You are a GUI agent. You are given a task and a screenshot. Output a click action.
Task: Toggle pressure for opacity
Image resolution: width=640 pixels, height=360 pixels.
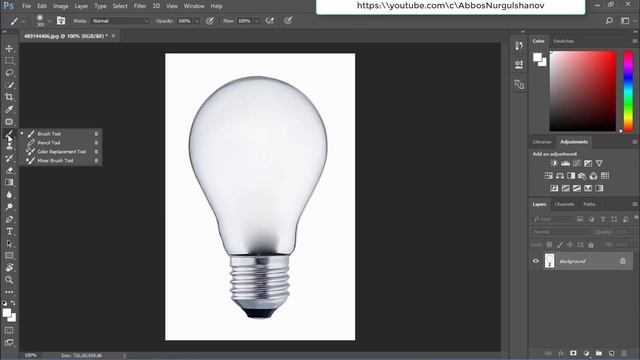(x=210, y=21)
